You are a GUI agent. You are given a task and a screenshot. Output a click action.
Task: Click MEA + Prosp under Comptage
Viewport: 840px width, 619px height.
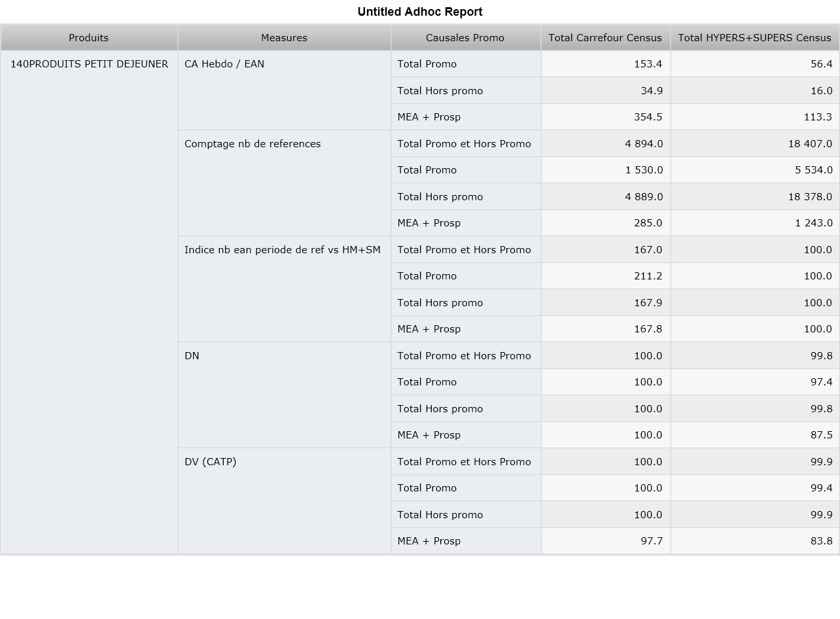pyautogui.click(x=466, y=223)
